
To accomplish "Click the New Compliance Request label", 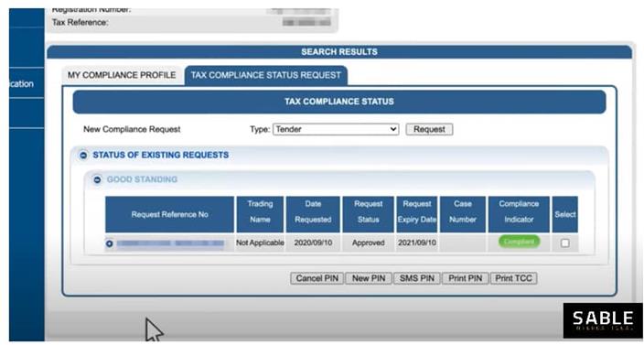I will coord(132,129).
